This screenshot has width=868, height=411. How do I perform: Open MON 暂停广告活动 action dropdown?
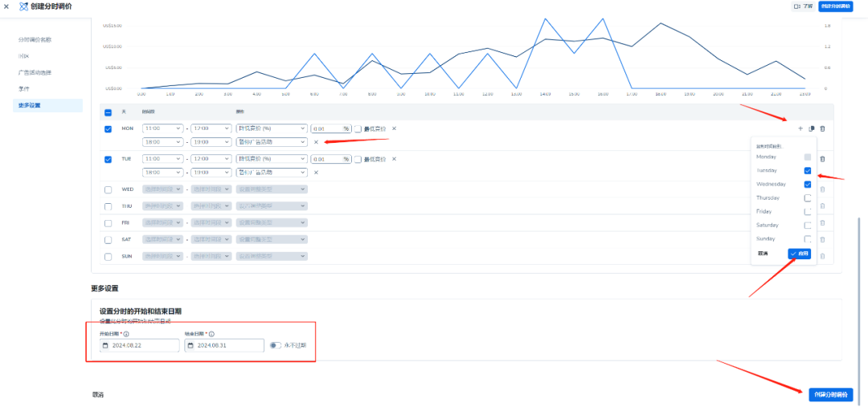pyautogui.click(x=272, y=141)
